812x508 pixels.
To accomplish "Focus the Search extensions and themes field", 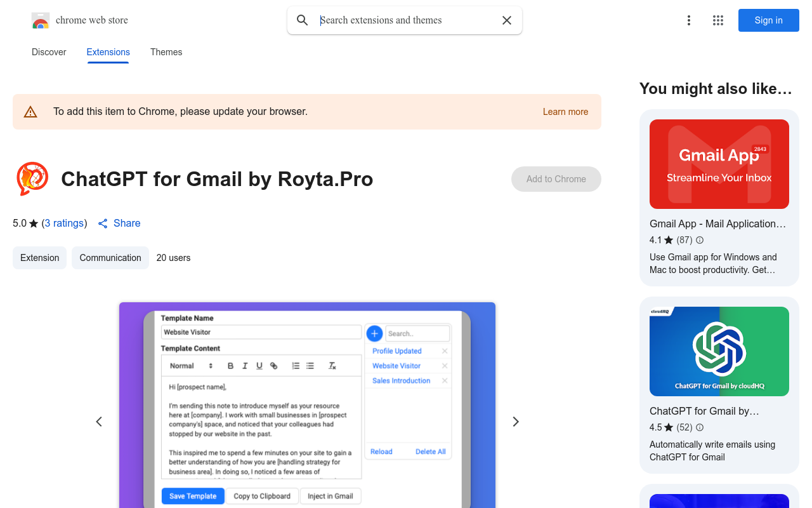I will point(406,20).
